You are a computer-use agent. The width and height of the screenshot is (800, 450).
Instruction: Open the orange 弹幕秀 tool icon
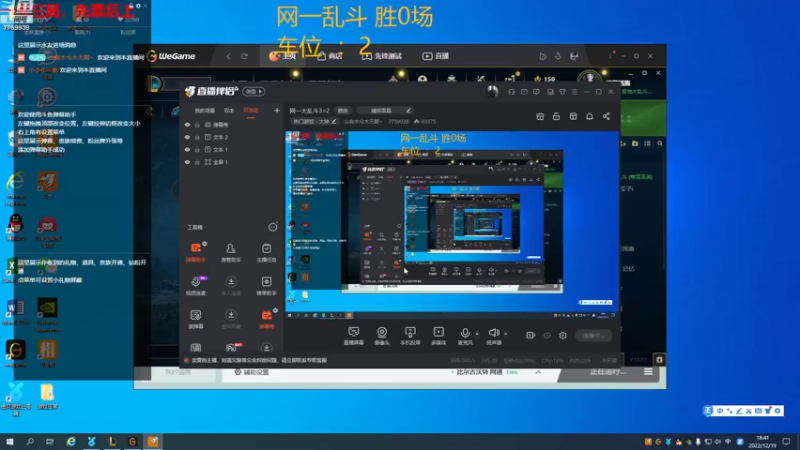click(x=266, y=319)
